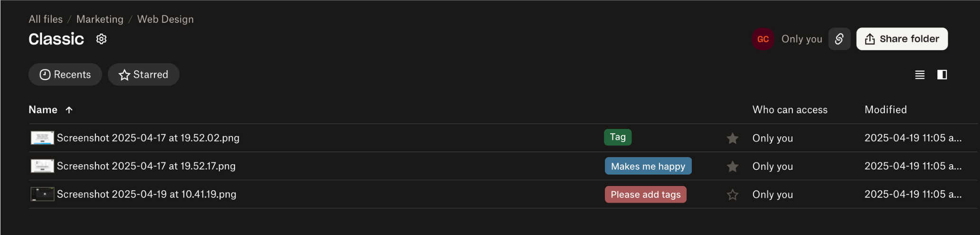This screenshot has width=980, height=235.
Task: Click the copy link icon
Action: coord(839,39)
